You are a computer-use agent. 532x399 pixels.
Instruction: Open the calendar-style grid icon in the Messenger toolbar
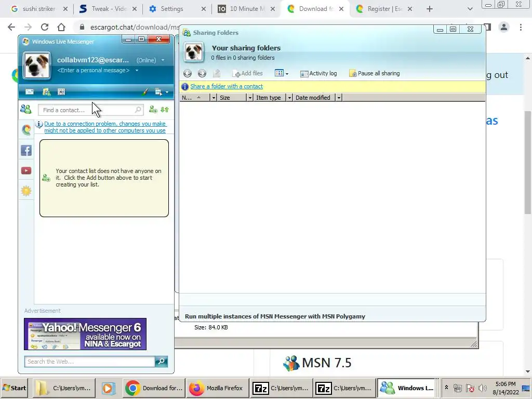61,91
